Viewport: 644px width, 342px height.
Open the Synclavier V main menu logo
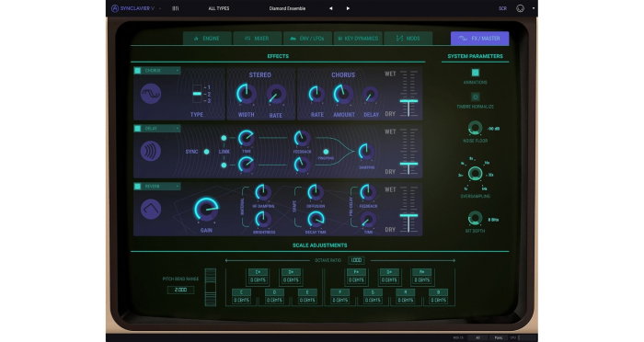(132, 8)
